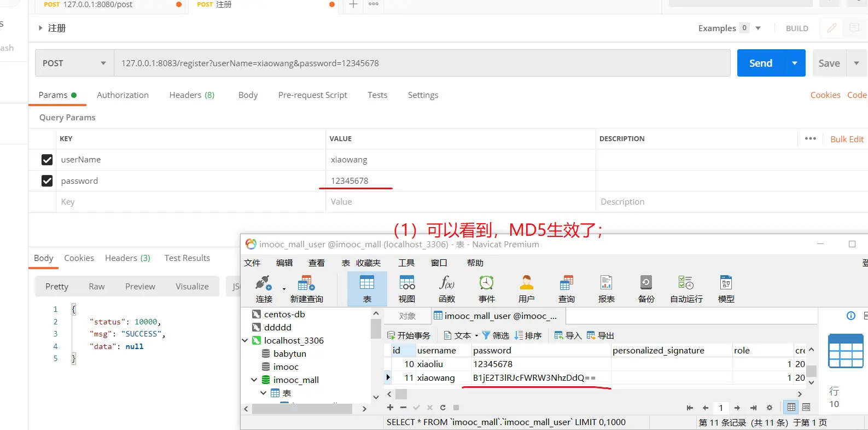Collapse the 表 (Tables) tree node
868x430 pixels.
[264, 393]
